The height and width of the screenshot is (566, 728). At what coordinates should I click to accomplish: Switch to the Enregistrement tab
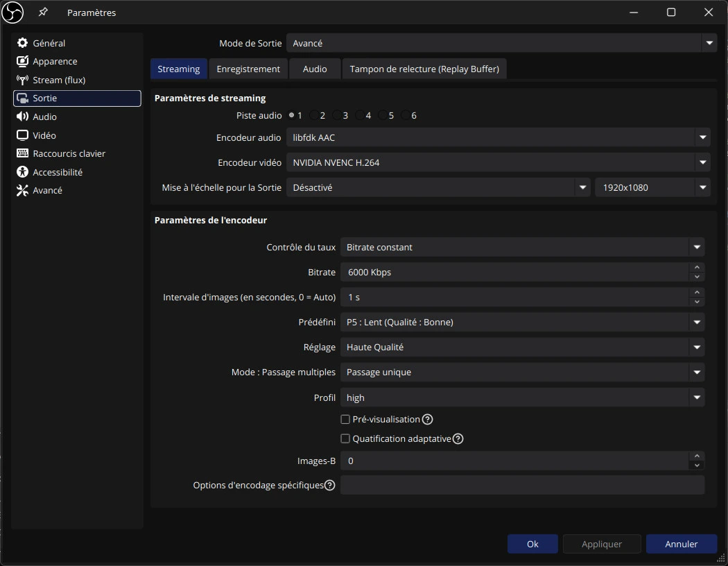click(248, 69)
